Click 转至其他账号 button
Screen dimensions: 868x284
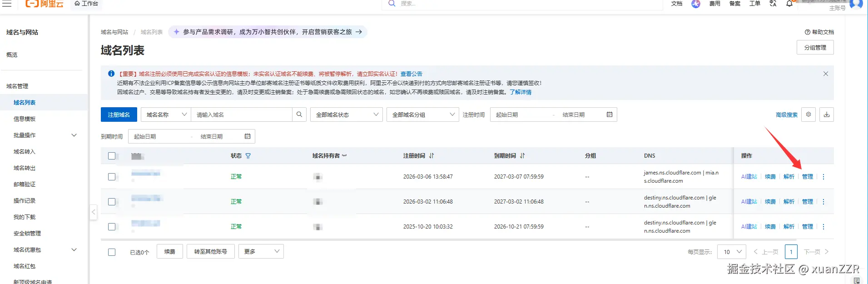coord(211,251)
